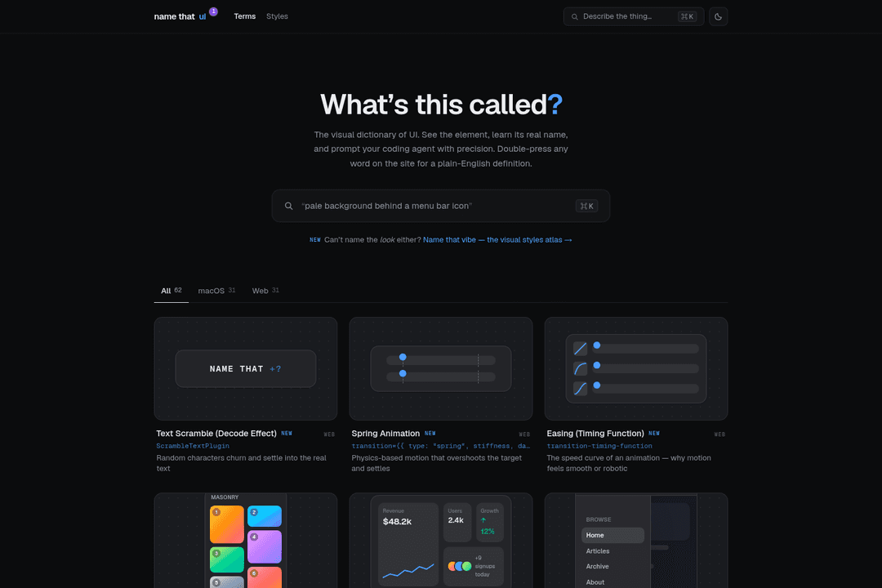Toggle dark mode with the moon icon
The width and height of the screenshot is (882, 588).
pos(718,17)
